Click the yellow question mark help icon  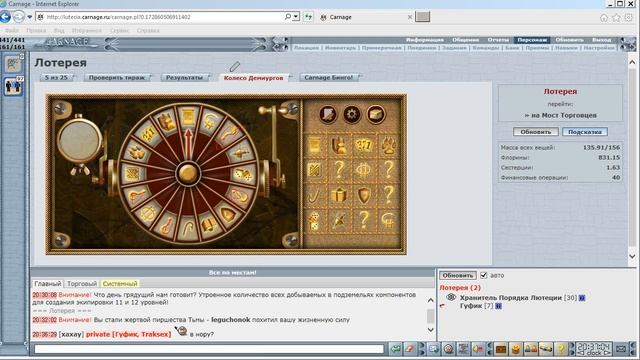[x=561, y=349]
